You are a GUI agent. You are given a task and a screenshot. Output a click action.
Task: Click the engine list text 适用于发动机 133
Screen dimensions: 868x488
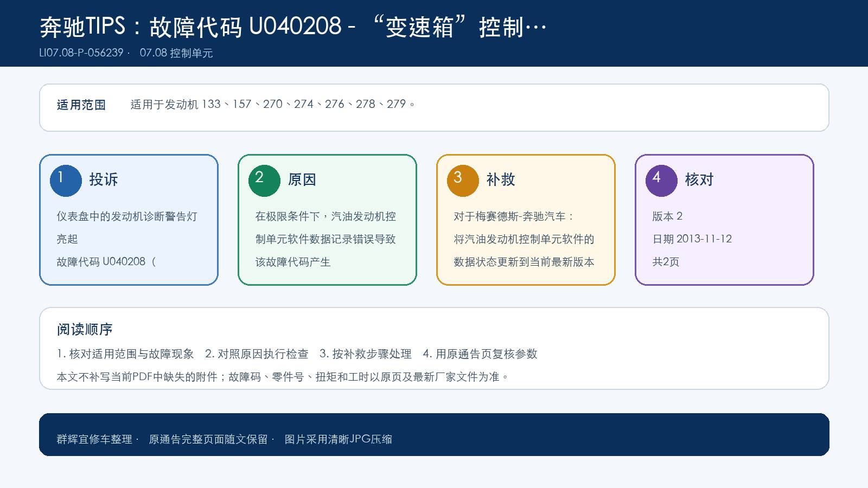pyautogui.click(x=175, y=104)
